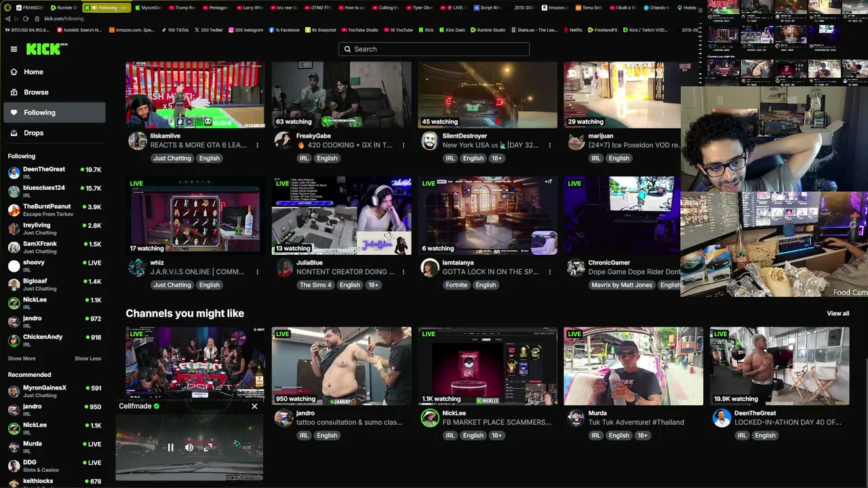Open 300 Instagram bookmark

coord(245,30)
